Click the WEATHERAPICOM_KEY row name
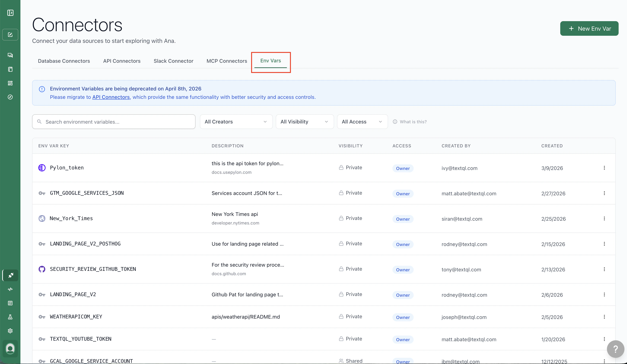This screenshot has height=364, width=627. pos(76,317)
